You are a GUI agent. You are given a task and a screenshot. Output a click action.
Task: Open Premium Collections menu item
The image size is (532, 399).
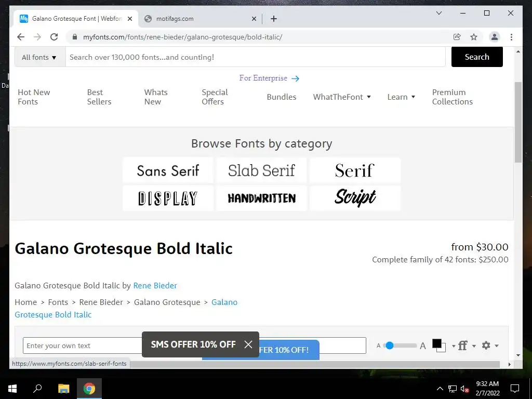tap(453, 97)
